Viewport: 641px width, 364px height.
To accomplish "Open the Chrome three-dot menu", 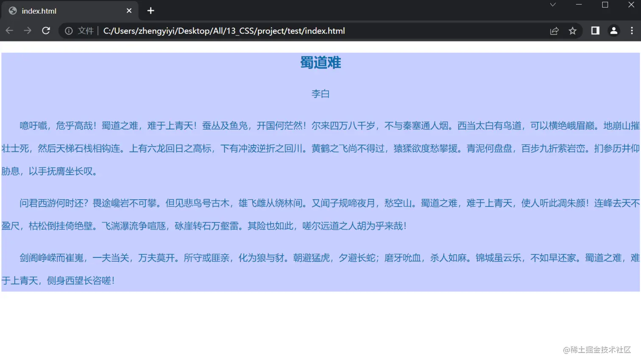I will pos(632,31).
